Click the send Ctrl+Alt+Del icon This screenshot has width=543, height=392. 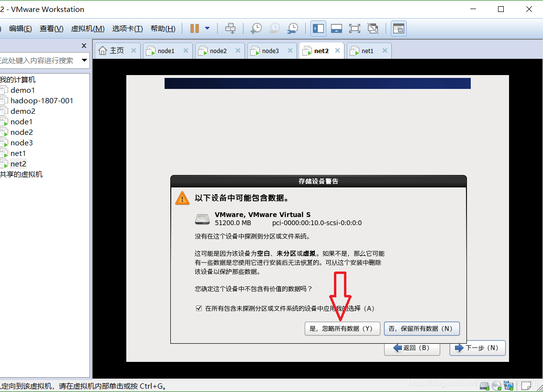pos(230,28)
